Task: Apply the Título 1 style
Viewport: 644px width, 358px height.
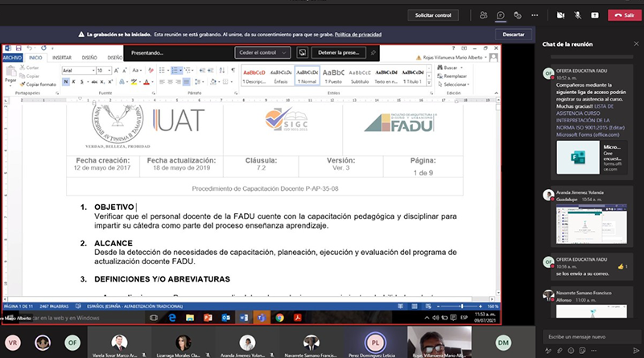Action: 413,76
